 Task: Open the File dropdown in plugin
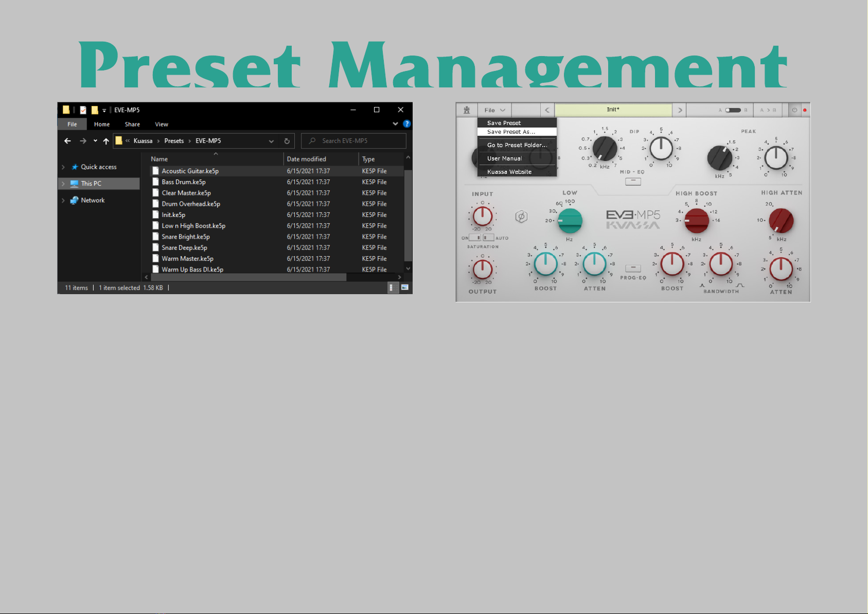pyautogui.click(x=494, y=110)
